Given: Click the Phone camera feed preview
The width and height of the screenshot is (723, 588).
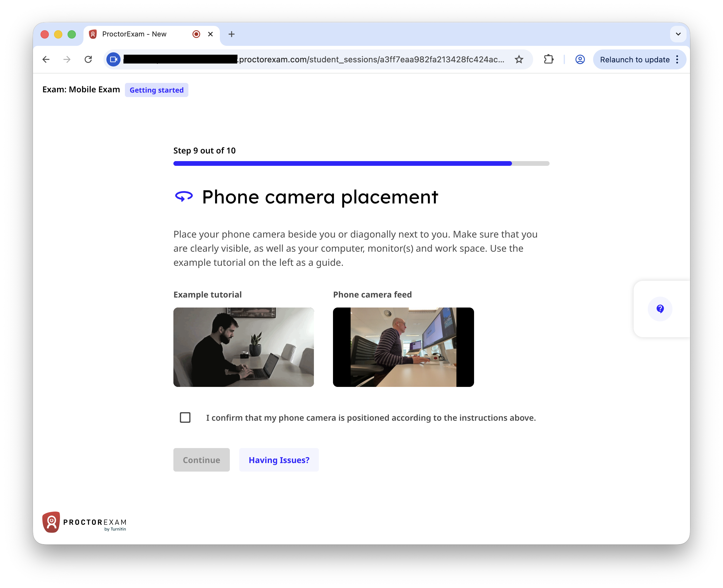Looking at the screenshot, I should [403, 347].
